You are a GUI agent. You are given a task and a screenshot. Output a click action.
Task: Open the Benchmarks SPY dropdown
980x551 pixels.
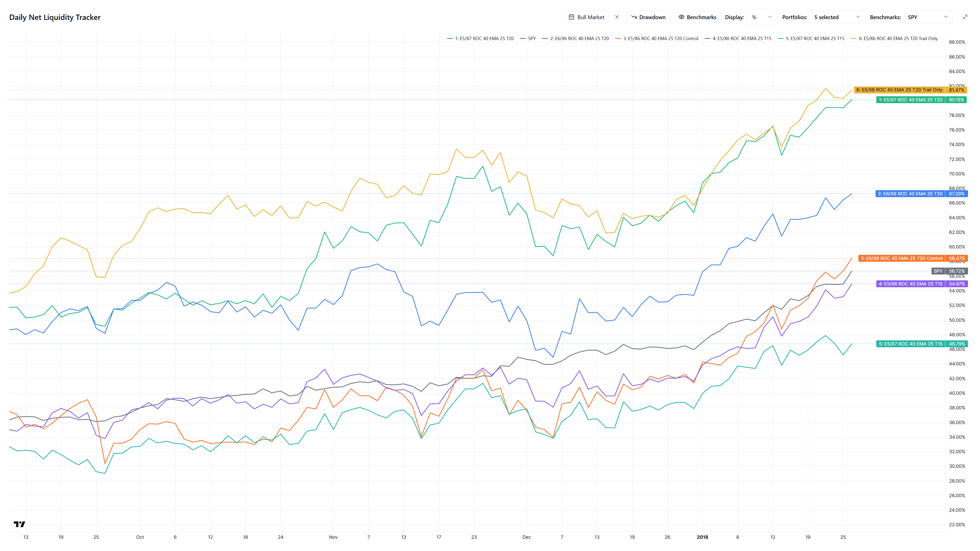928,17
